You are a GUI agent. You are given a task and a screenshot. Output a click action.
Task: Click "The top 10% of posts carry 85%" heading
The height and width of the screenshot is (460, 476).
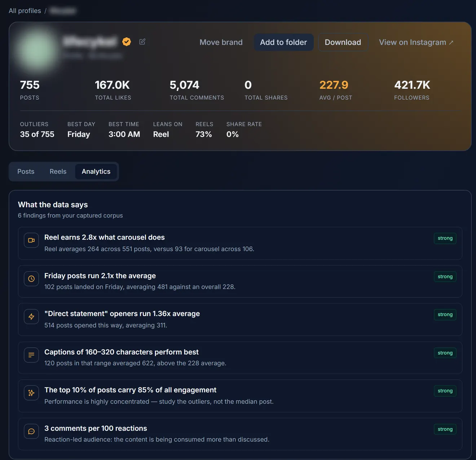coord(130,390)
